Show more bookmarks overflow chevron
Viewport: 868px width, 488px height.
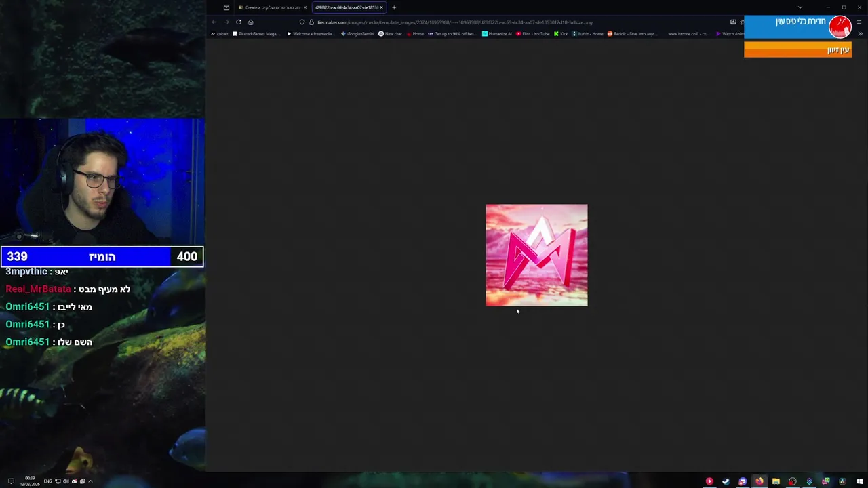point(861,34)
